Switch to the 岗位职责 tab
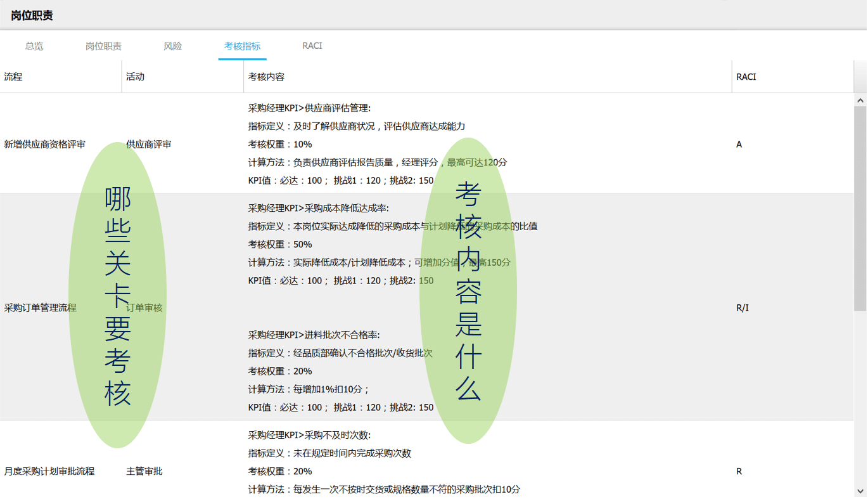This screenshot has height=499, width=868. 103,46
